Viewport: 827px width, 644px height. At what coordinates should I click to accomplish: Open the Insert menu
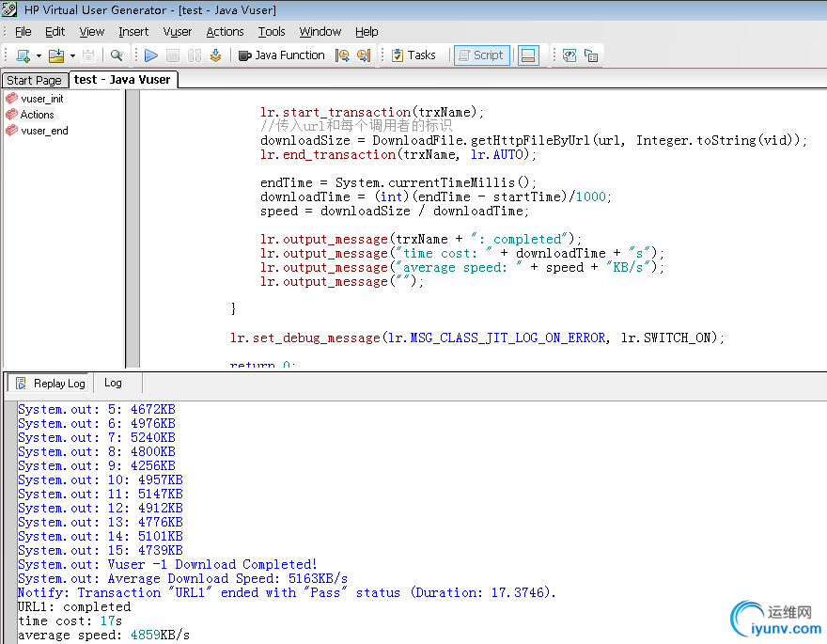click(x=133, y=32)
